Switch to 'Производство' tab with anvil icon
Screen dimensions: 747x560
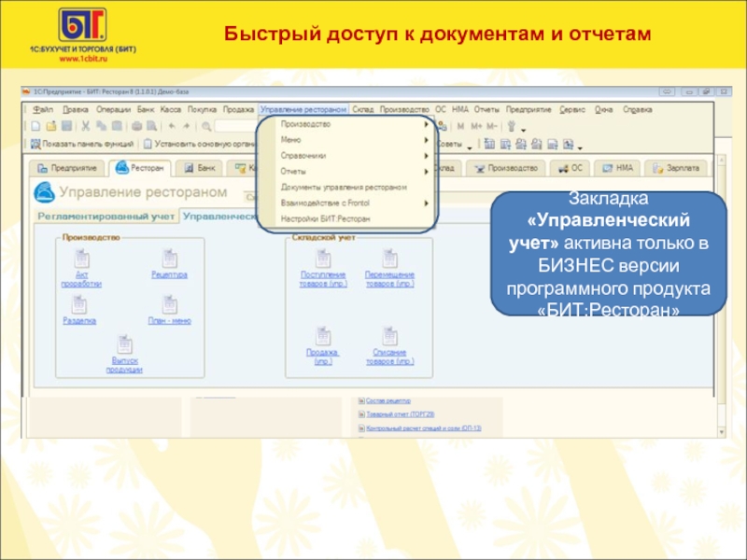506,168
